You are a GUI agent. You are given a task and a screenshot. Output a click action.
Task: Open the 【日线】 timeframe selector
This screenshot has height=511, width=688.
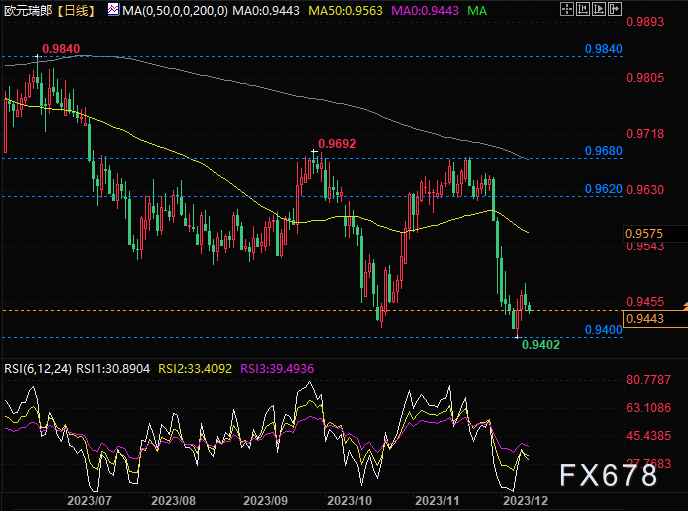click(77, 10)
